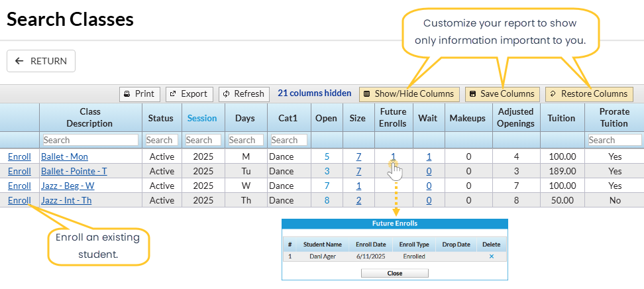The width and height of the screenshot is (644, 289).
Task: Click the Print button
Action: click(140, 93)
